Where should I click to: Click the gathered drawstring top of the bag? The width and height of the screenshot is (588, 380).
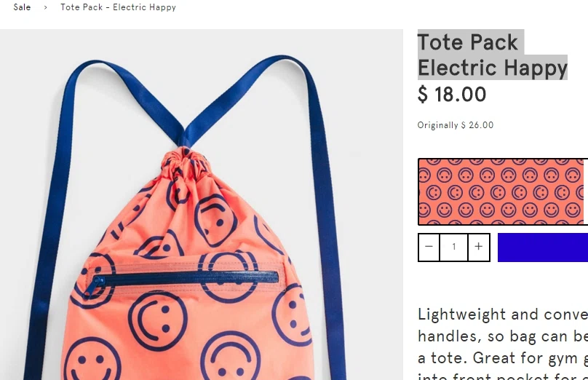click(186, 159)
